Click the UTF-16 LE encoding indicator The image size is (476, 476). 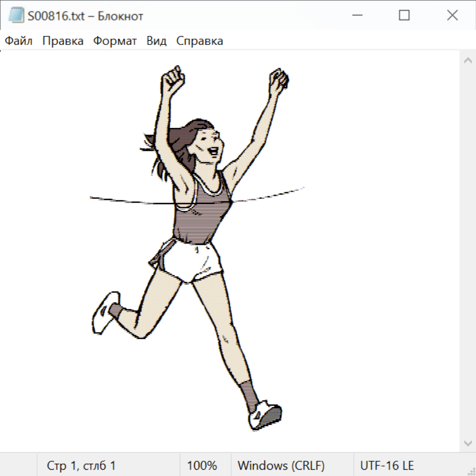point(387,465)
